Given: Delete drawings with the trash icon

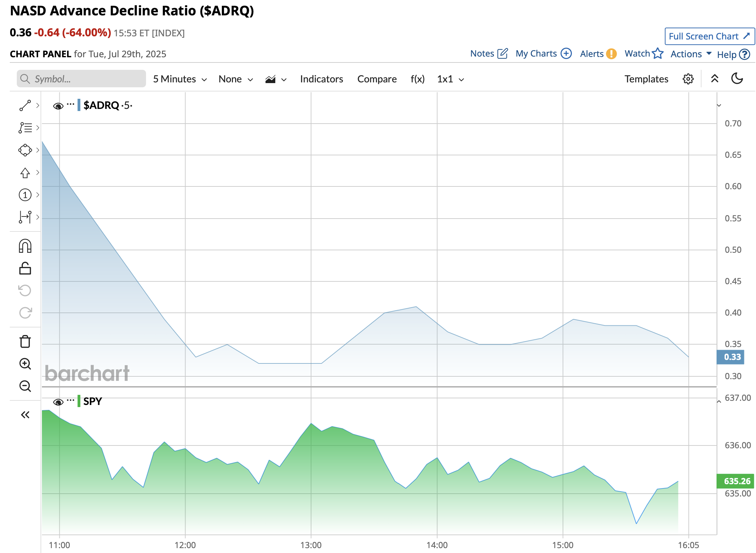Looking at the screenshot, I should pos(25,341).
